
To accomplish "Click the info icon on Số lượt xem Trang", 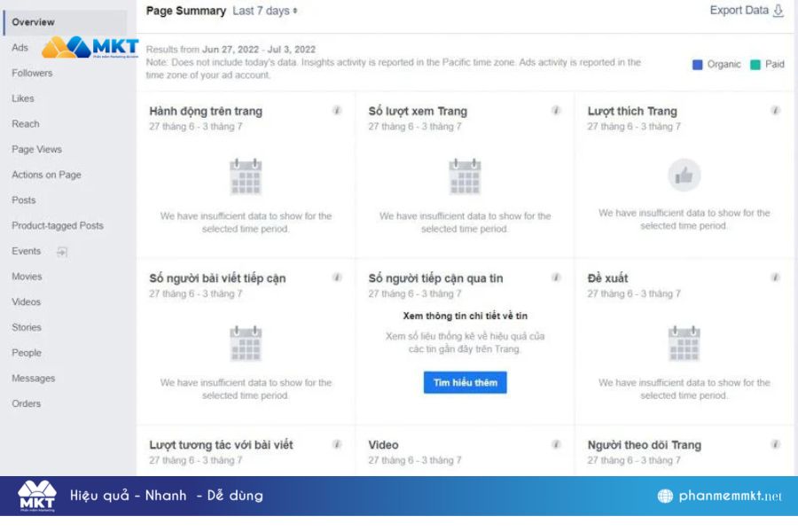I will click(x=556, y=111).
